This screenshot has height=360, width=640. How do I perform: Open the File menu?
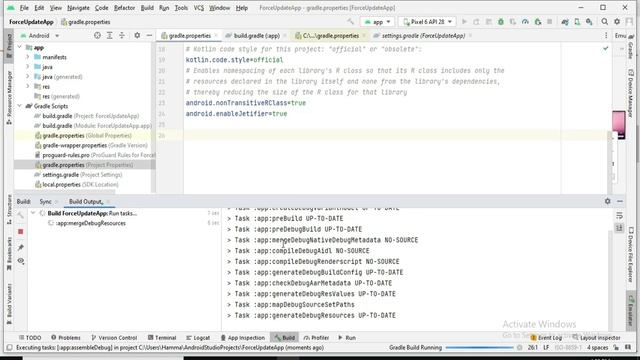[x=24, y=8]
